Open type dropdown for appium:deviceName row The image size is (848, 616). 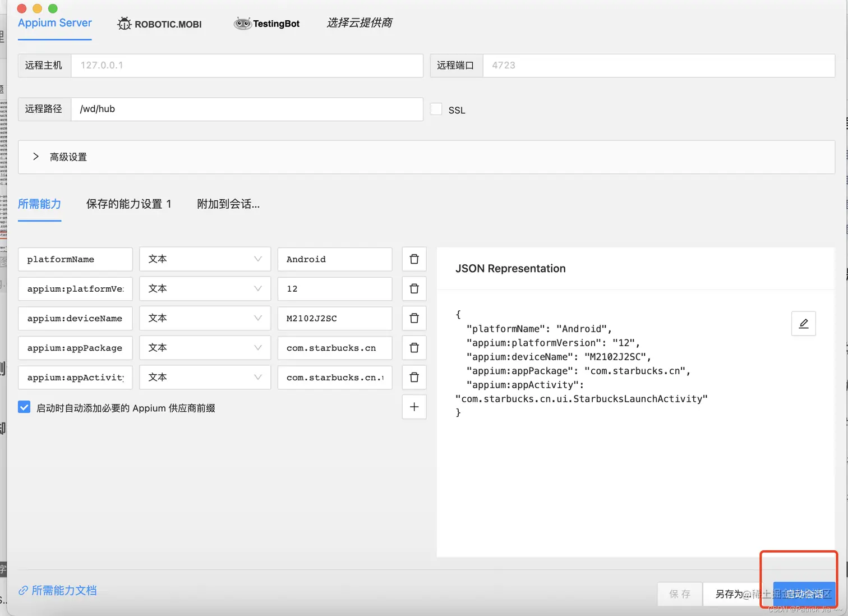click(x=205, y=318)
